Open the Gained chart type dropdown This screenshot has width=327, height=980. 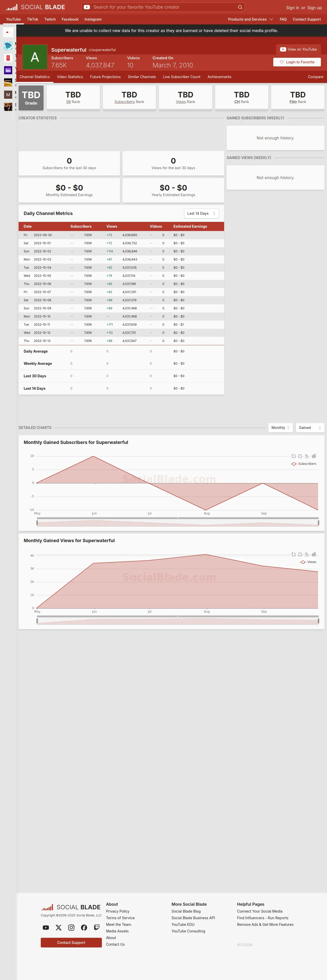(310, 428)
